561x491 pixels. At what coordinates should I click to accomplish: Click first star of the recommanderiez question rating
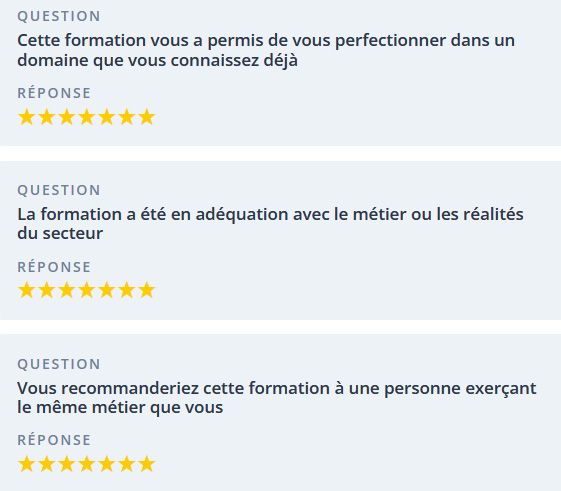(x=26, y=464)
